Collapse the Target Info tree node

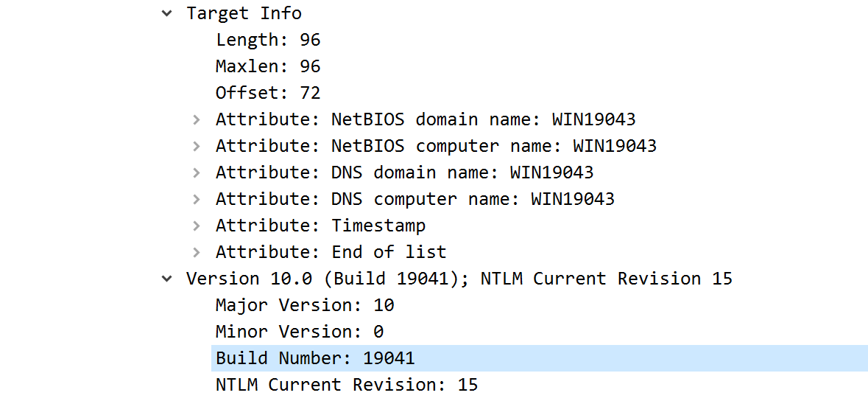(168, 13)
